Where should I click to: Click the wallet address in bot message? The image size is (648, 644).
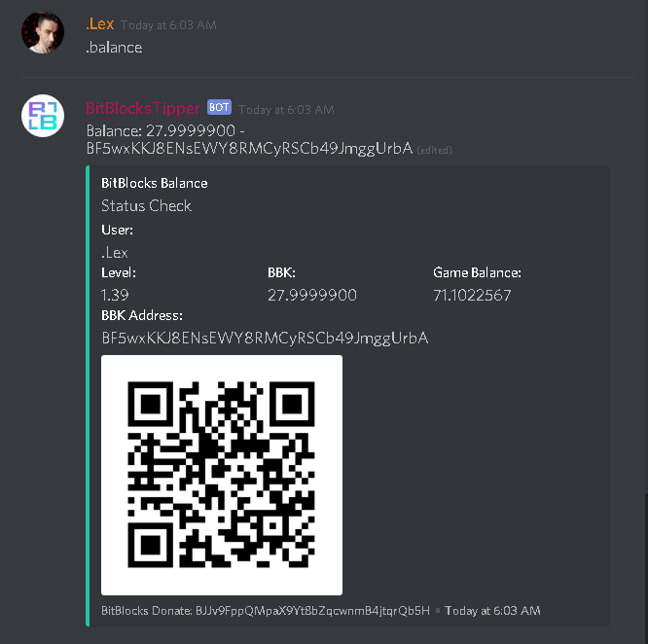(x=249, y=148)
